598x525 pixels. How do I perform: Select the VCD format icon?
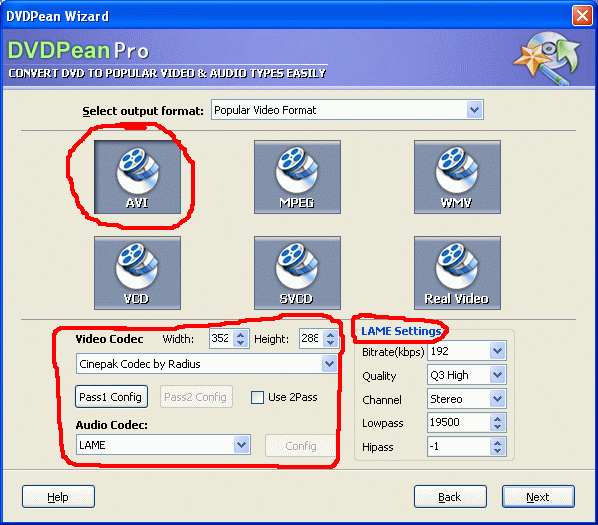click(x=137, y=273)
